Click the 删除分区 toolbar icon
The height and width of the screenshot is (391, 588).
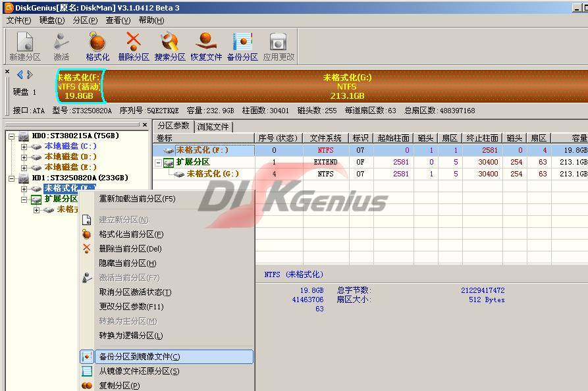click(134, 47)
